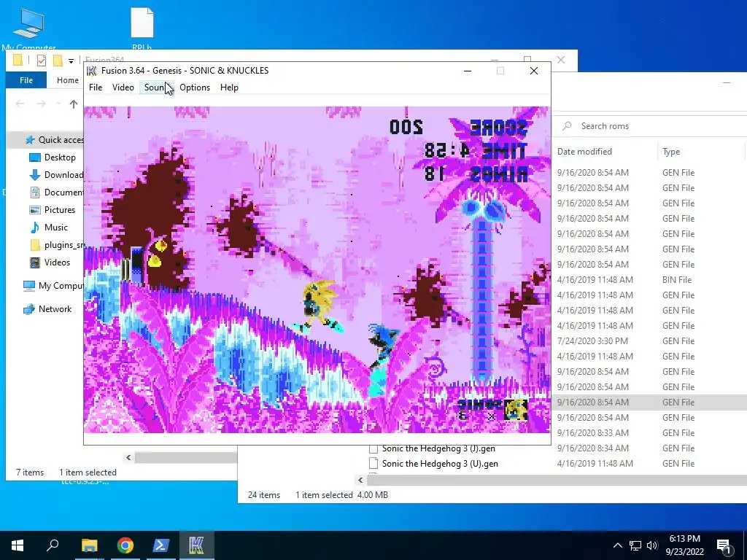The height and width of the screenshot is (560, 747).
Task: Open the File tab in Explorer
Action: coord(26,80)
